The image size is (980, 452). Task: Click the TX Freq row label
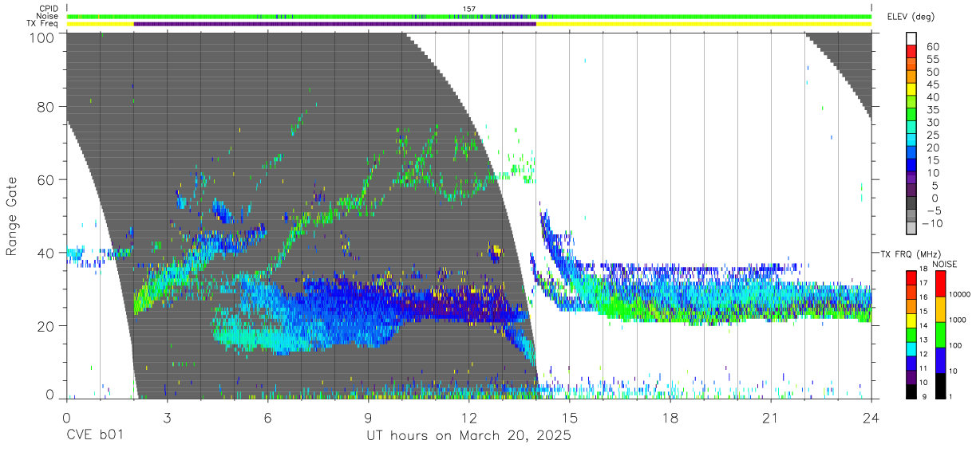coord(42,24)
